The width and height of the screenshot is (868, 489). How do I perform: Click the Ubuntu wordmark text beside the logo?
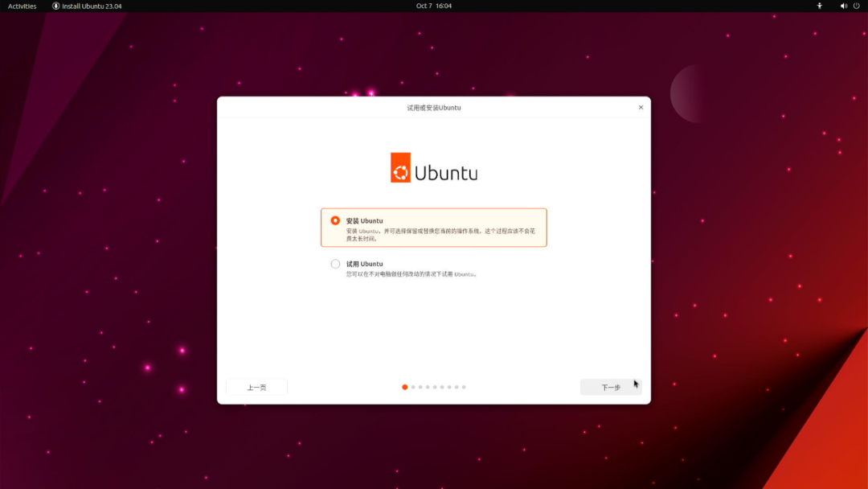[x=446, y=174]
